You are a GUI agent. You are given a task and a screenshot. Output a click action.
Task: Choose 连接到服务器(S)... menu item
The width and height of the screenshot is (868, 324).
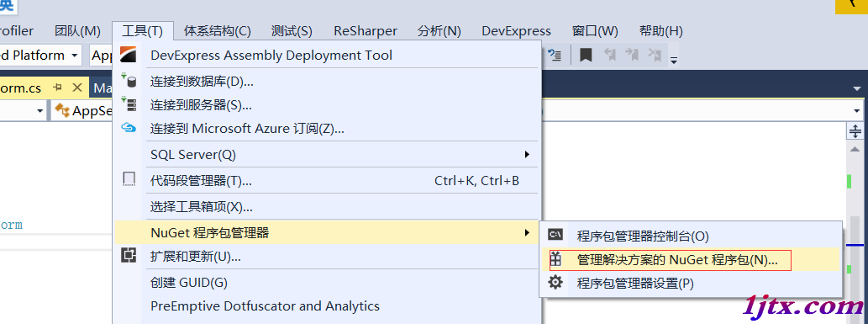pyautogui.click(x=327, y=105)
